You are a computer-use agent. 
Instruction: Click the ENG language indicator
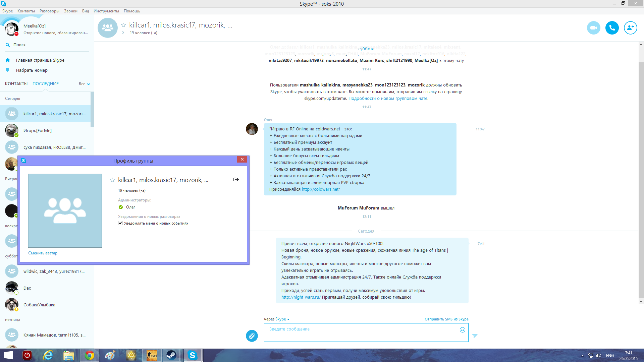click(610, 356)
